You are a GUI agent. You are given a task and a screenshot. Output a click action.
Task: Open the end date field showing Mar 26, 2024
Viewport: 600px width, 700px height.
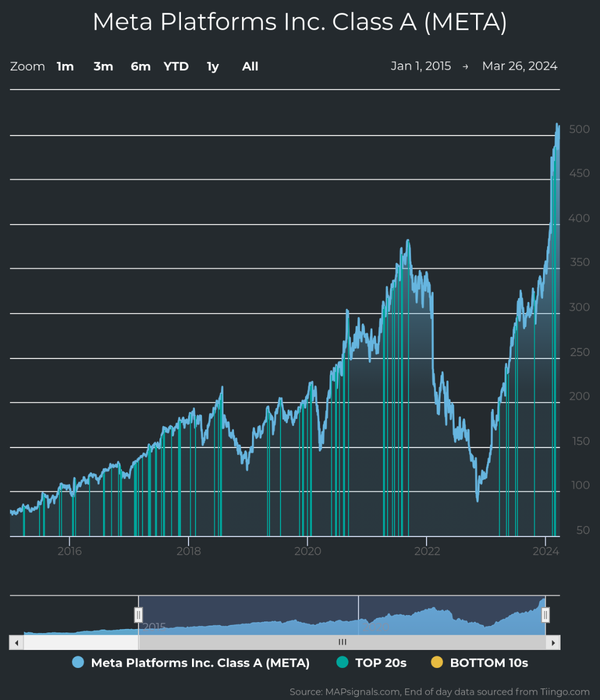519,66
